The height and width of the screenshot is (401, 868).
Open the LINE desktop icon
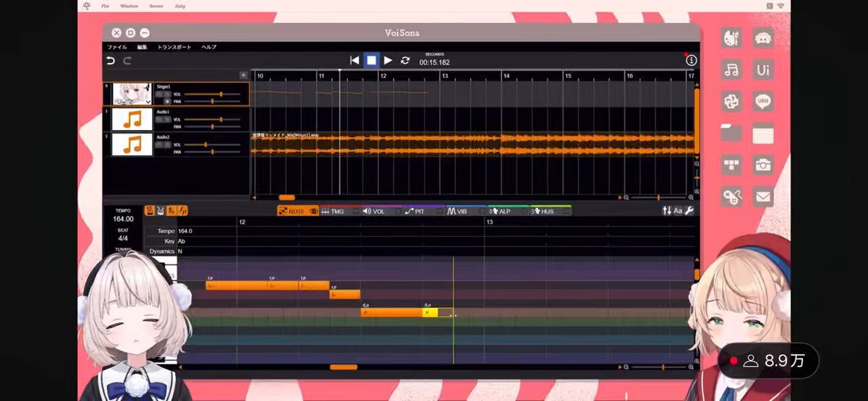point(763,101)
